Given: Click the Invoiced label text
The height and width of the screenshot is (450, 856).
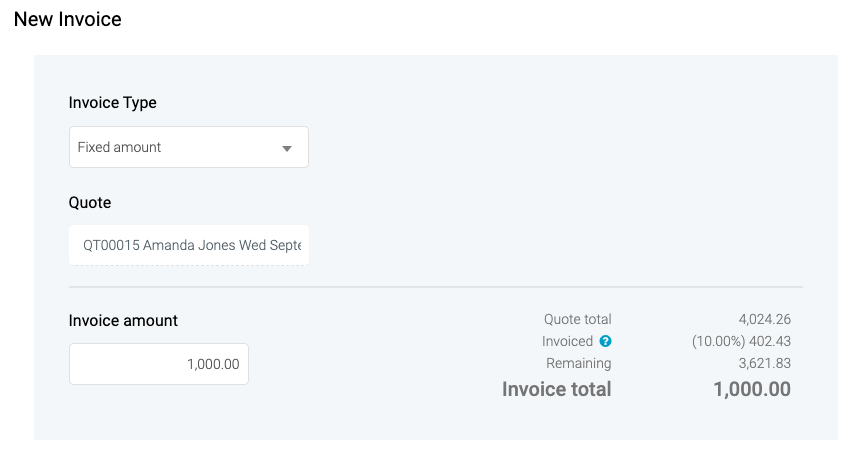Looking at the screenshot, I should coord(567,342).
